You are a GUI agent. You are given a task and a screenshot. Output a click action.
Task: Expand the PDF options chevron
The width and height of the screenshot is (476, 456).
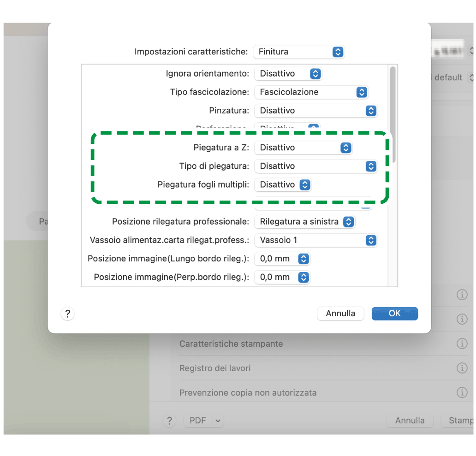pyautogui.click(x=218, y=421)
